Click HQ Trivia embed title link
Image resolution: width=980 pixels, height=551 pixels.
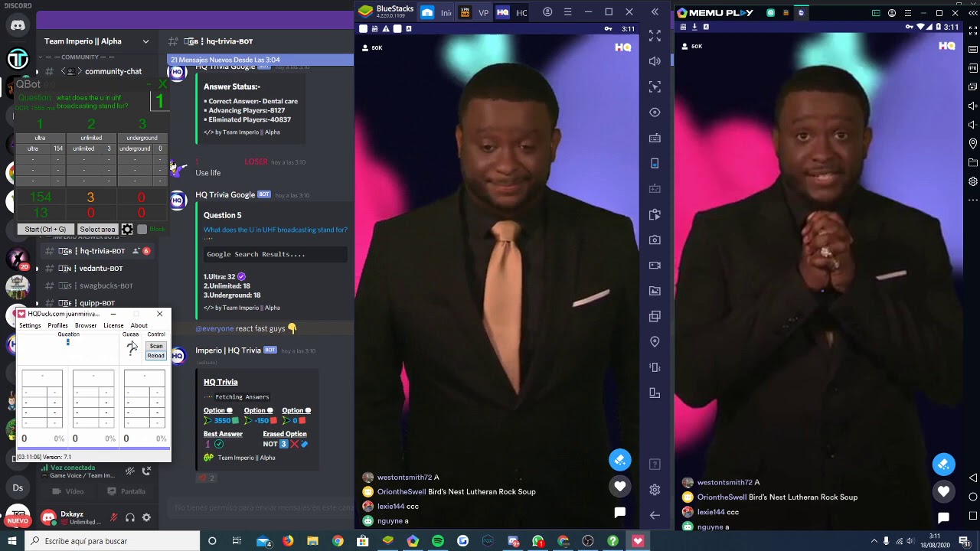pos(220,382)
